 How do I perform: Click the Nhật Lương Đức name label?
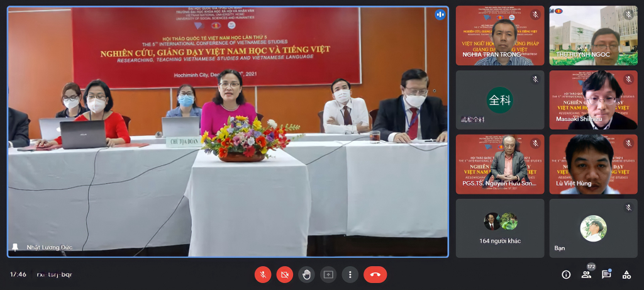tap(49, 247)
